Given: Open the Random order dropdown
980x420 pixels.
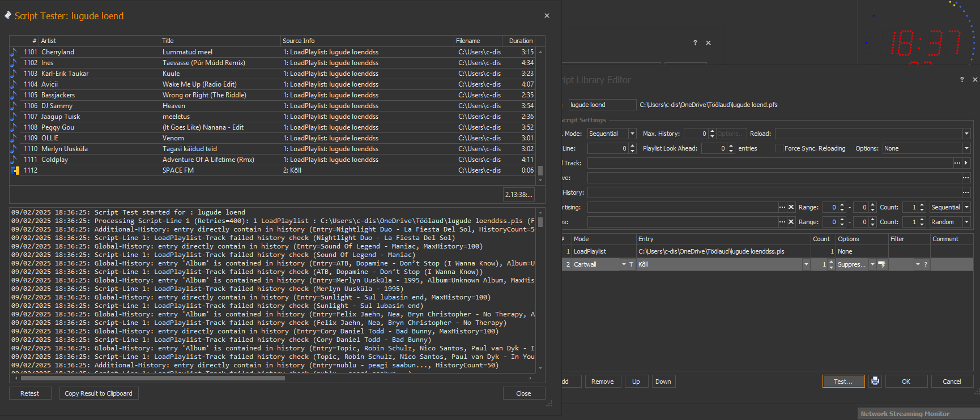Looking at the screenshot, I should 966,222.
